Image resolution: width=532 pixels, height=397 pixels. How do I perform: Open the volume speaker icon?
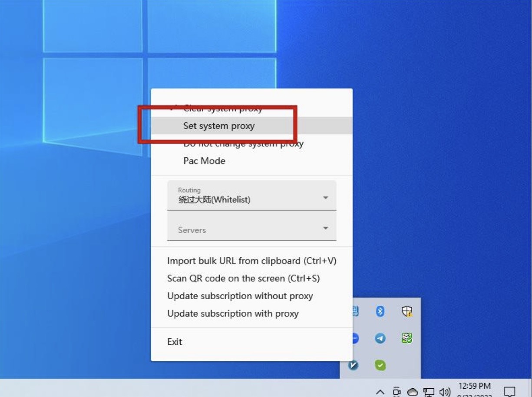point(445,392)
